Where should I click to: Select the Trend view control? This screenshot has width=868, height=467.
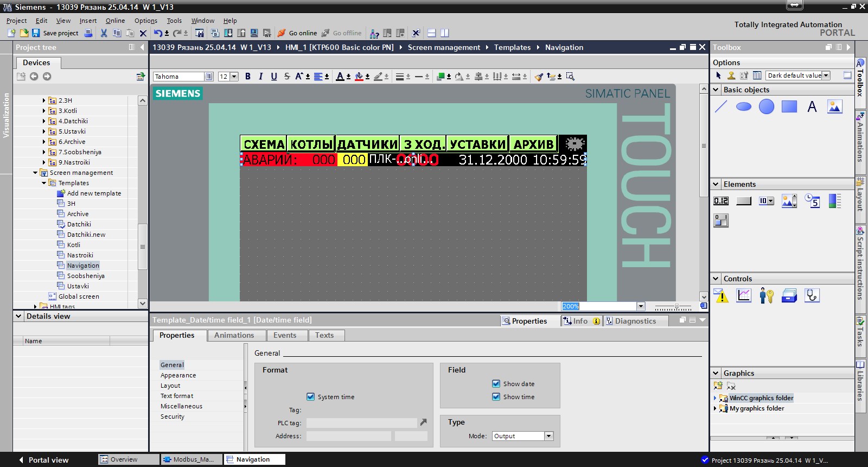point(744,295)
